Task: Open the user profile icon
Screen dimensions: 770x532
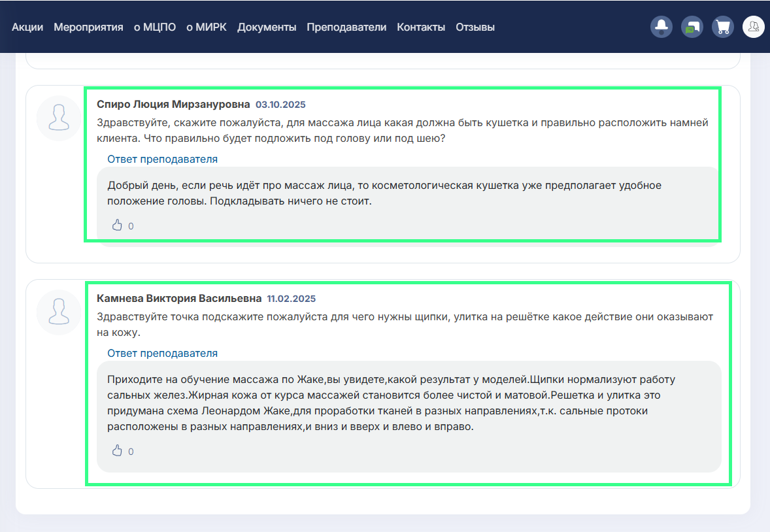Action: pyautogui.click(x=753, y=27)
